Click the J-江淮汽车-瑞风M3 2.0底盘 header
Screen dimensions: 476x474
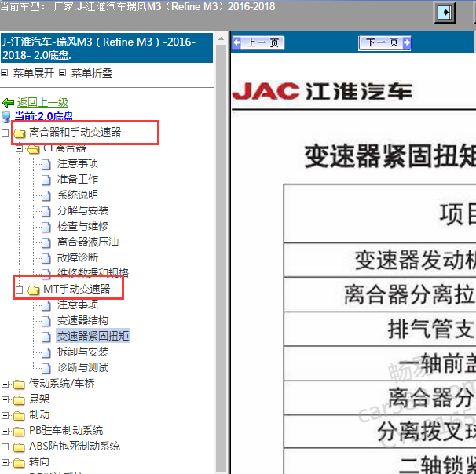click(107, 48)
